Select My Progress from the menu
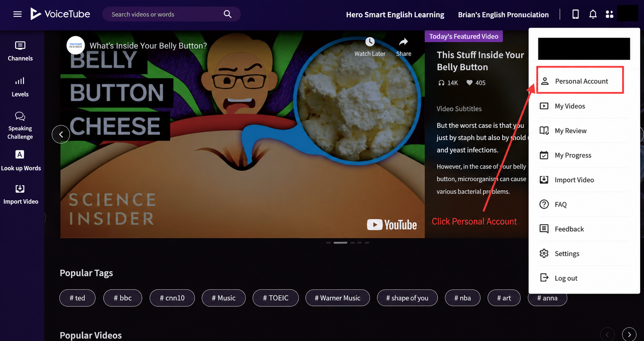Screen dimensions: 644x341 click(x=584, y=155)
